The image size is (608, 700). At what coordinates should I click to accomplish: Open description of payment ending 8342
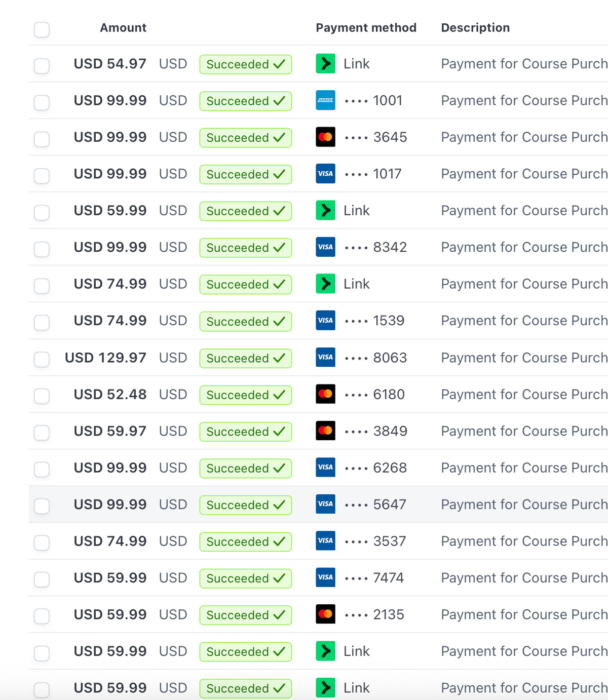tap(524, 247)
